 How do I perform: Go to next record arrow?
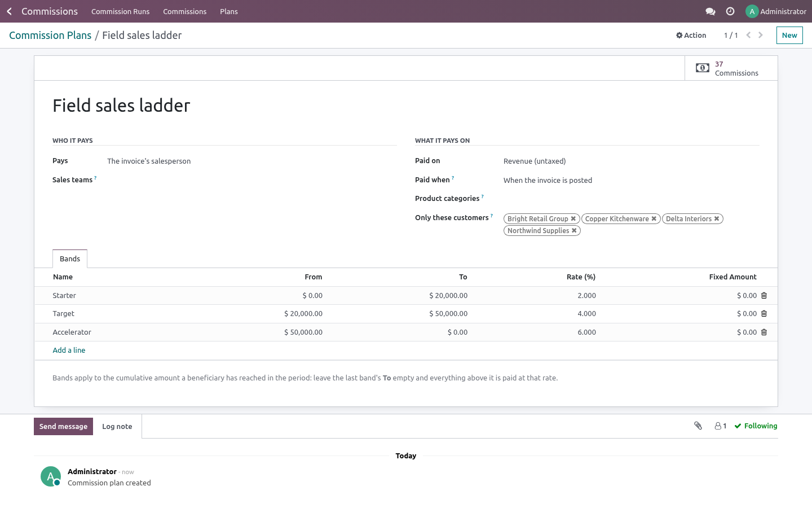[761, 35]
